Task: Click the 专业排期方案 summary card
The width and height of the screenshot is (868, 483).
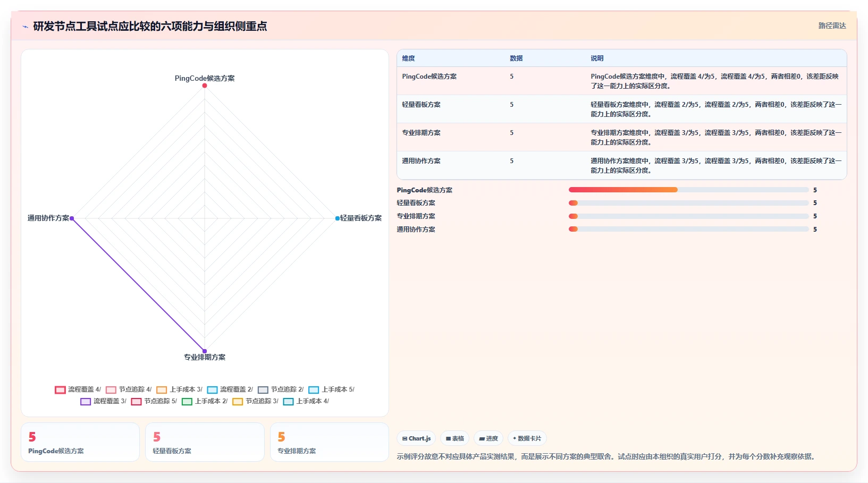Action: 330,442
